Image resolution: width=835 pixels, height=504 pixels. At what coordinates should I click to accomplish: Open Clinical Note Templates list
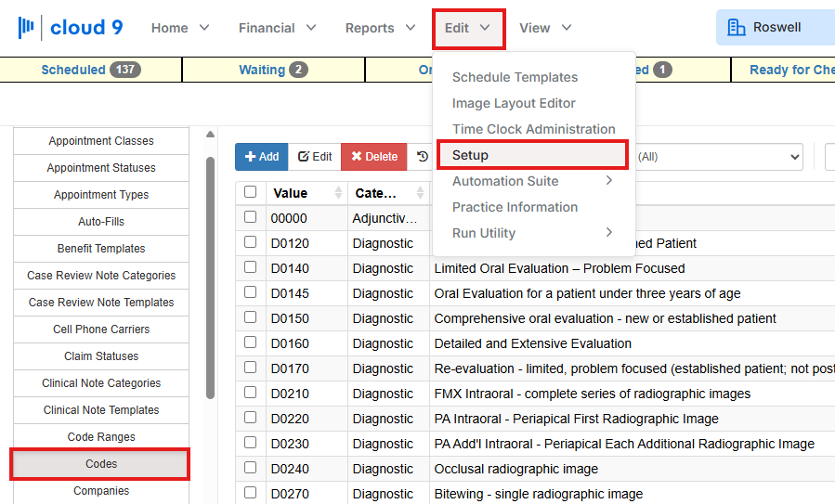coord(101,410)
